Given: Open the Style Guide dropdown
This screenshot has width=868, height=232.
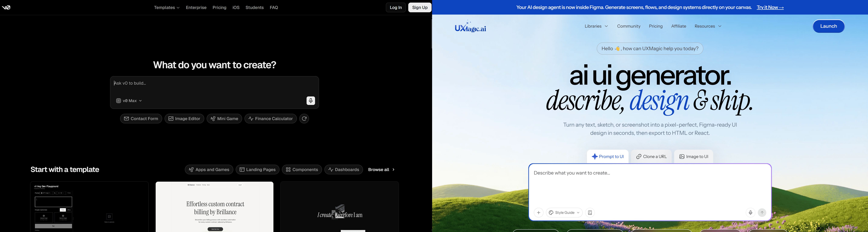Looking at the screenshot, I should [564, 213].
